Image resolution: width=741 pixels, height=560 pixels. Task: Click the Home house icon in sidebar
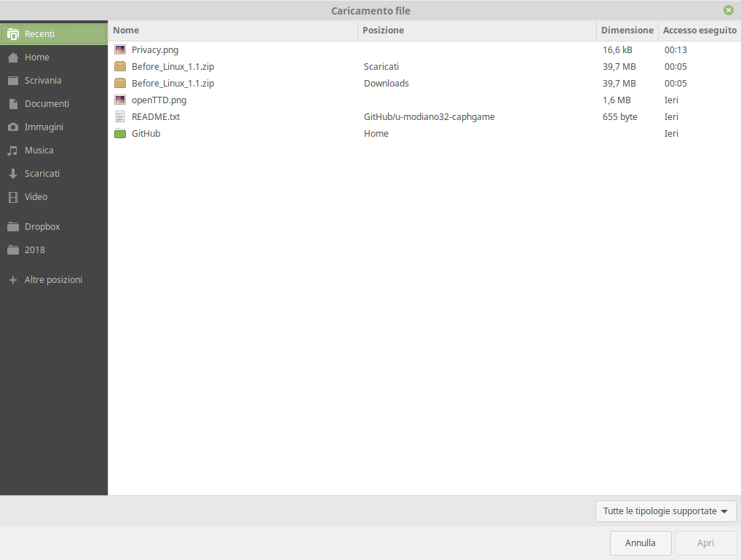[x=13, y=57]
